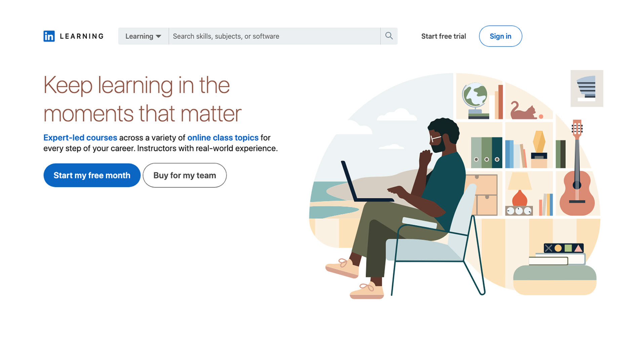644x363 pixels.
Task: Click the 'Keep learning in the moments' headline
Action: (143, 99)
